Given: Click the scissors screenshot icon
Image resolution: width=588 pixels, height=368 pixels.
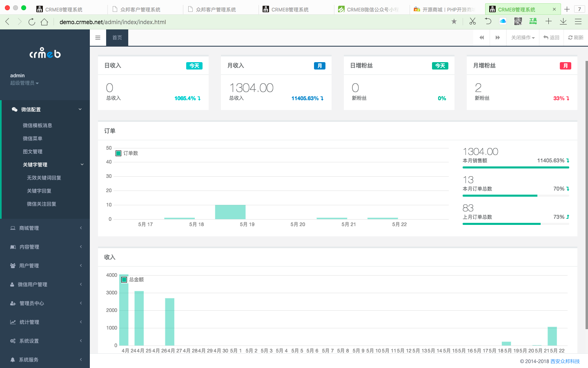Looking at the screenshot, I should click(472, 21).
